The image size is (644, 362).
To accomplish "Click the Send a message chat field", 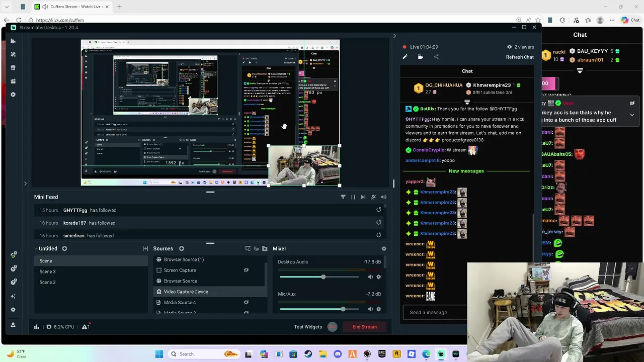I will tap(435, 312).
